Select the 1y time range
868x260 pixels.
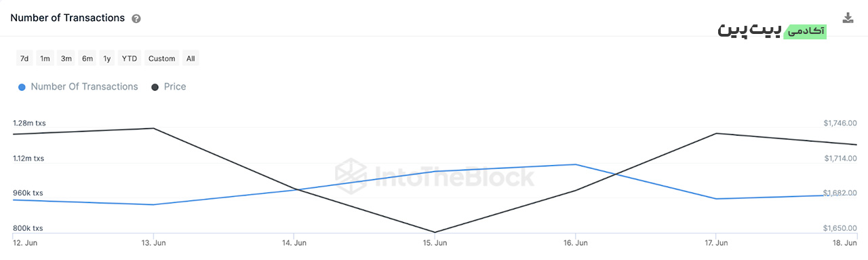(107, 58)
